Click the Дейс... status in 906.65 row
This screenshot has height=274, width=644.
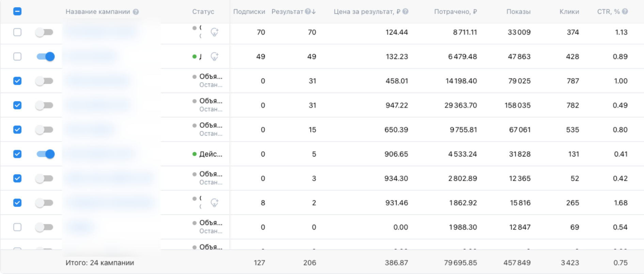point(211,154)
